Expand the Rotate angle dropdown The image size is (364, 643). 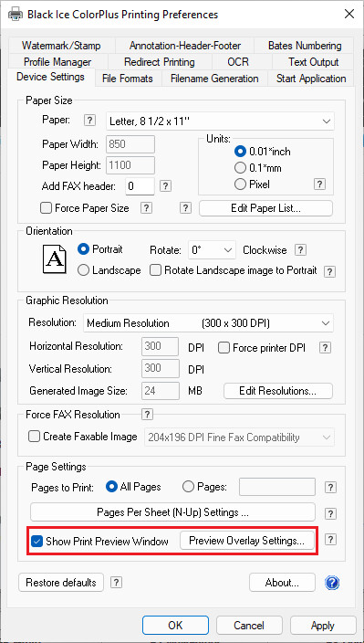212,250
